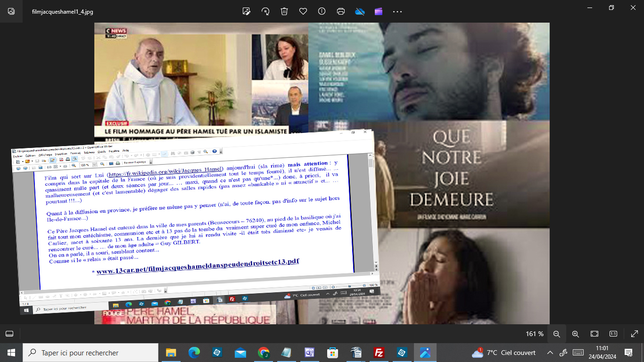Viewport: 644px width, 362px height.
Task: Switch to Google Chrome in taskbar
Action: [264, 353]
